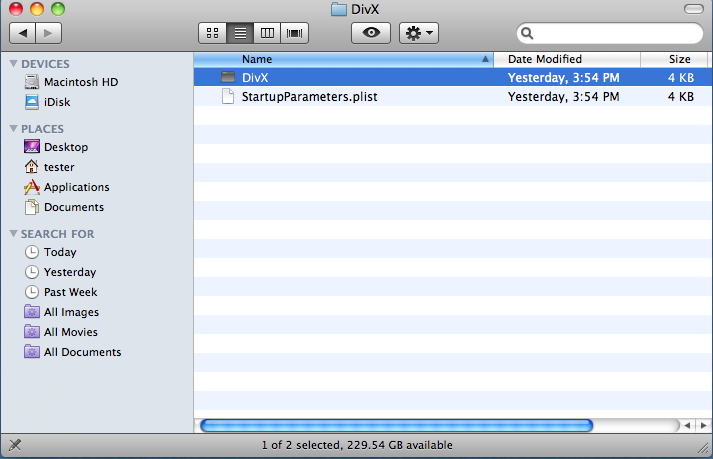Switch to column view
The width and height of the screenshot is (713, 459).
(267, 33)
